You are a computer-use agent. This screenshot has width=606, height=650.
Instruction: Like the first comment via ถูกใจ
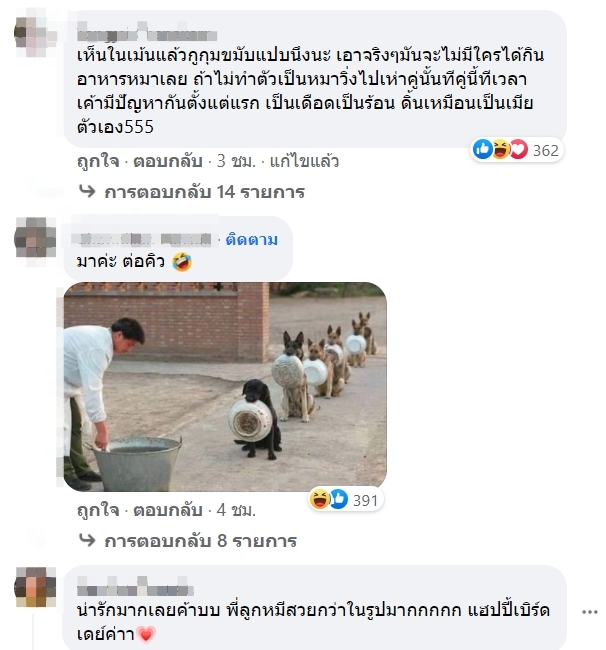pos(98,161)
